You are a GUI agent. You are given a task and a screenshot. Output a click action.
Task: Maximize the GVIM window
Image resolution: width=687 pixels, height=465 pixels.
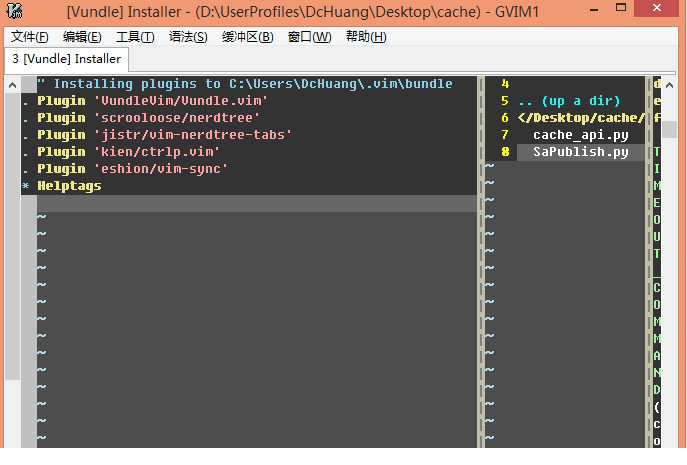point(621,8)
